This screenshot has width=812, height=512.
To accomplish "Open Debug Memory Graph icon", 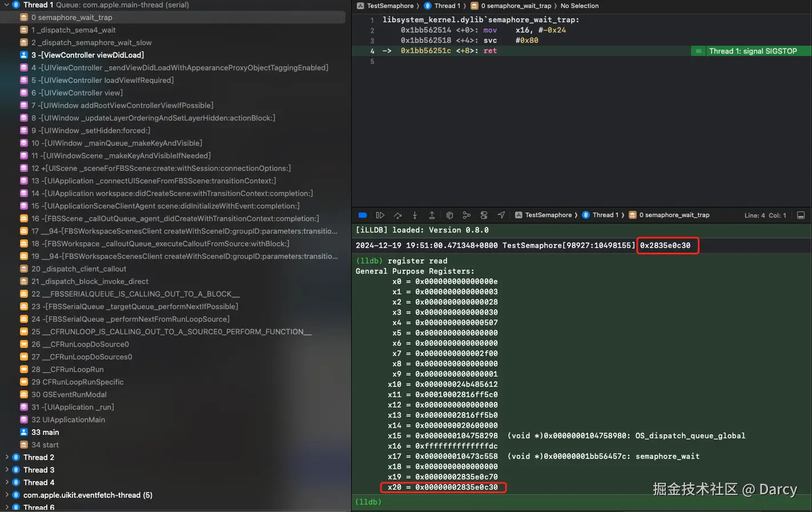I will (x=467, y=215).
